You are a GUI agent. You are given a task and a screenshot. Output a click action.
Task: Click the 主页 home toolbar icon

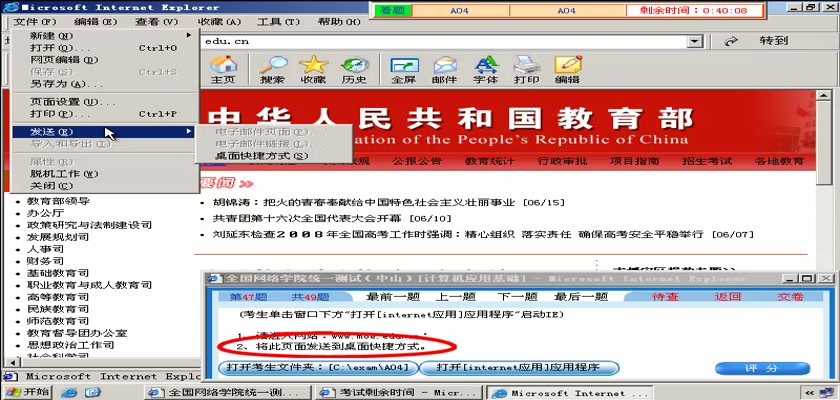pyautogui.click(x=222, y=70)
